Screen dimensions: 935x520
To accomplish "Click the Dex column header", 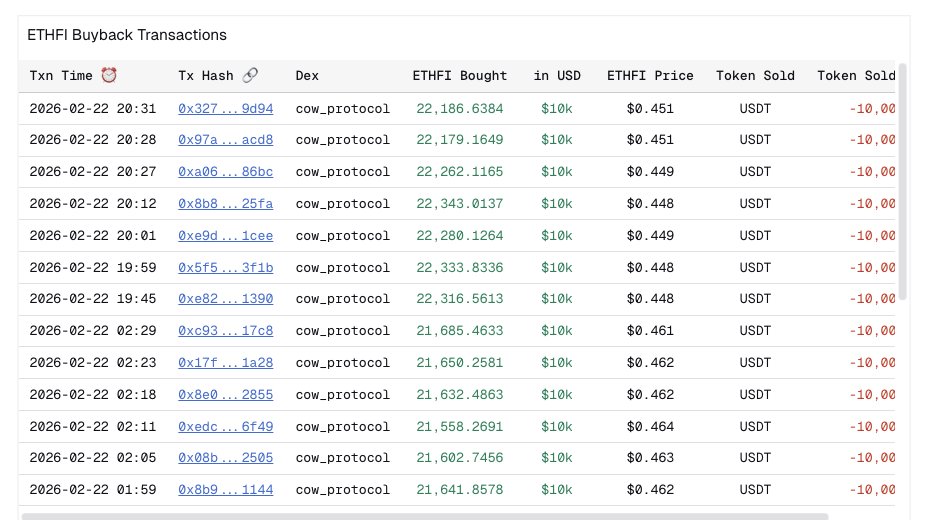I will click(307, 76).
